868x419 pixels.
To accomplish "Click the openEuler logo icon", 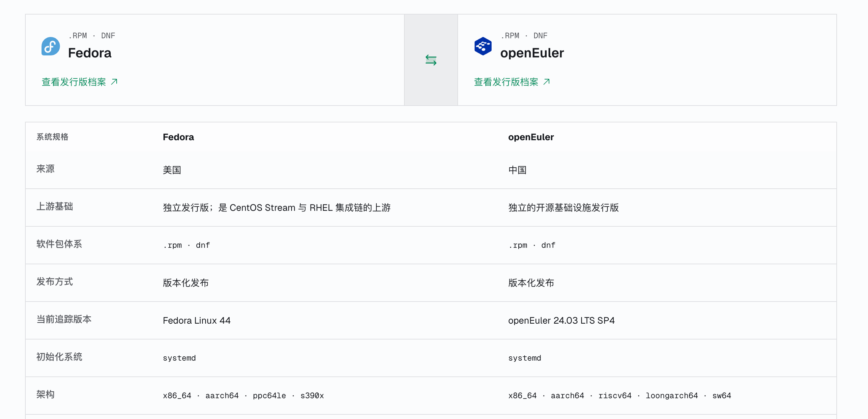I will coord(483,46).
